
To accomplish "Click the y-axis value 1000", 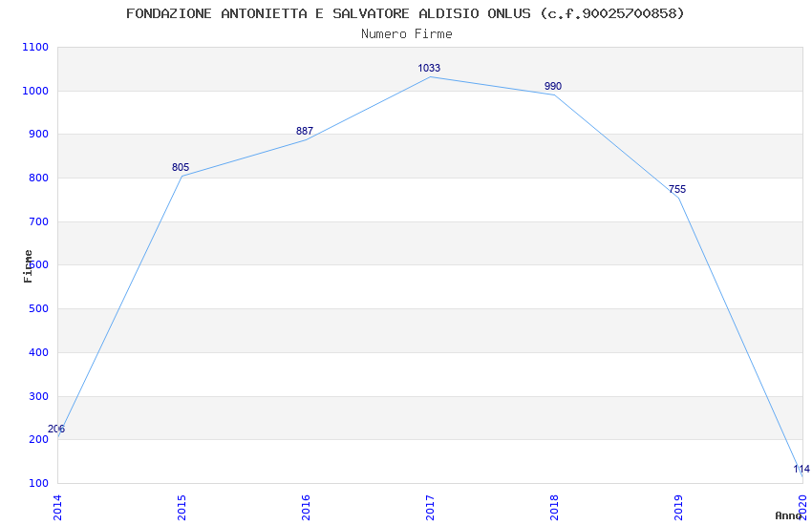I will tap(35, 91).
